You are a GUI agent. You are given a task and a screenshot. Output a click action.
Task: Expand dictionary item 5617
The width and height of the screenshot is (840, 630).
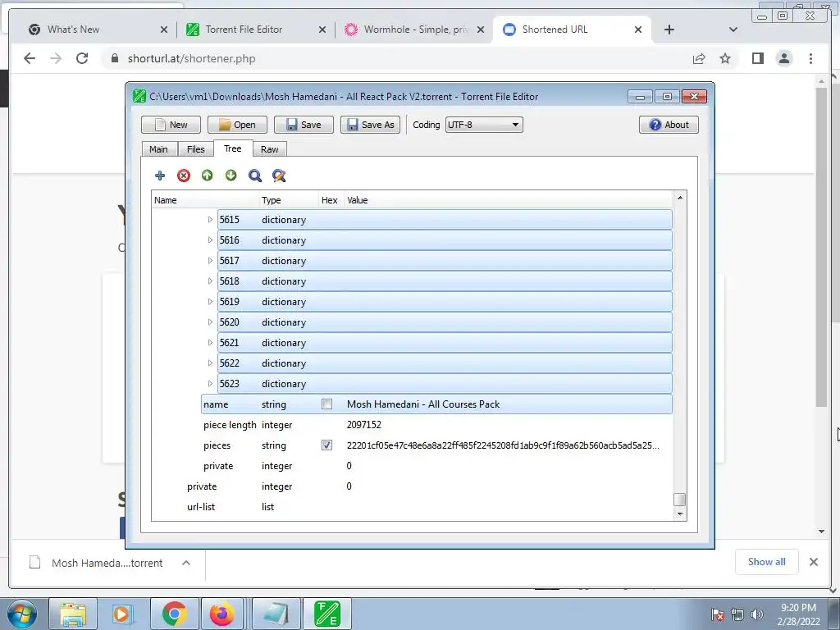click(210, 261)
